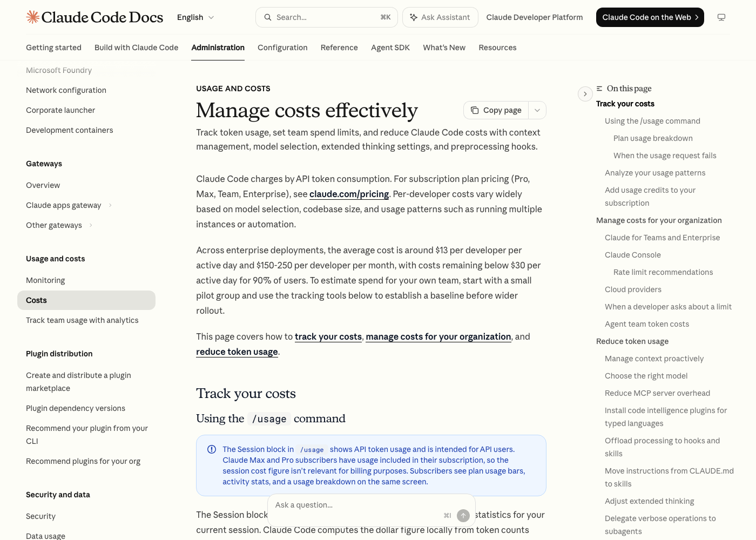This screenshot has width=756, height=540.
Task: Jump to Manage context proactively
Action: click(654, 359)
